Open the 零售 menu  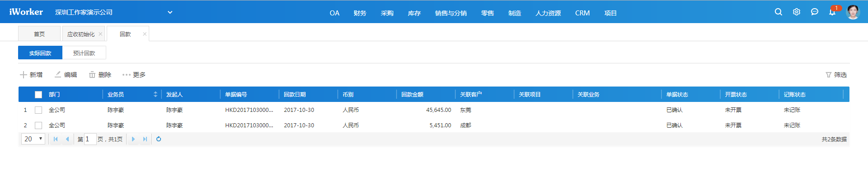point(487,13)
